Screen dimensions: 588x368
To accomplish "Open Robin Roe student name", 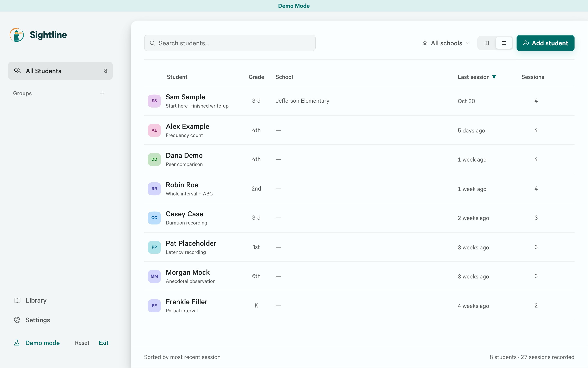I will coord(182,185).
